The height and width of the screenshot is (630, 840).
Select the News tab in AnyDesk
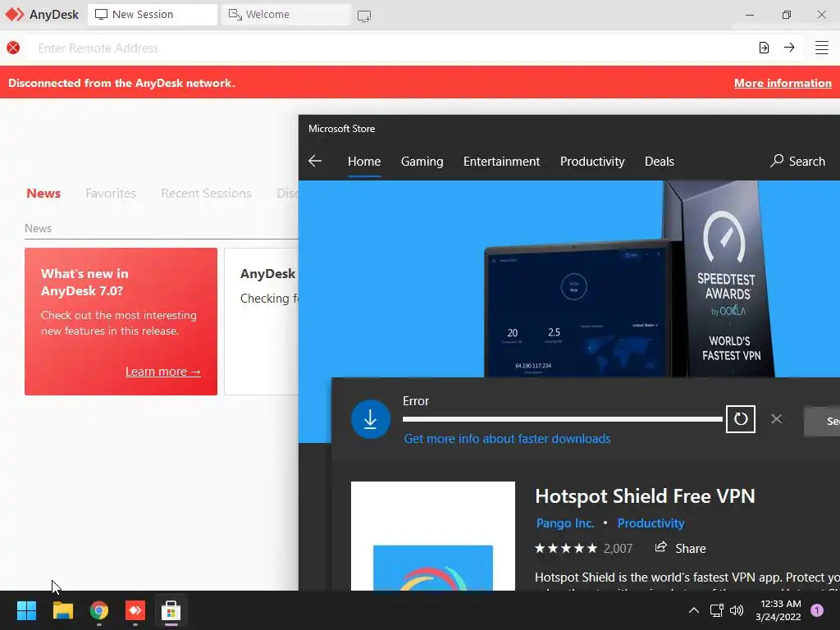(x=43, y=194)
